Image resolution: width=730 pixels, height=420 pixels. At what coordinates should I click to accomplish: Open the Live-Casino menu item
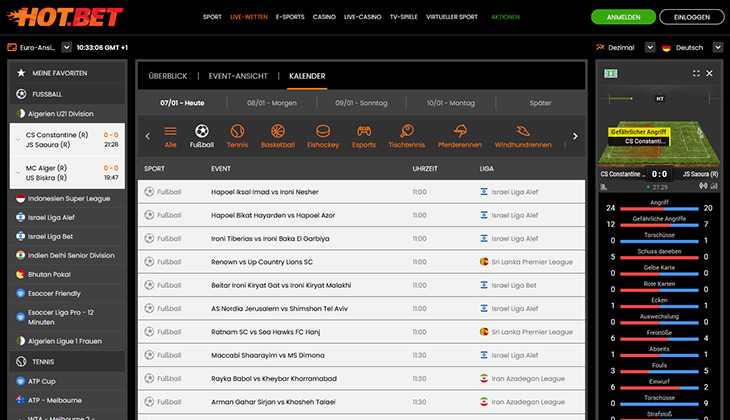tap(362, 17)
